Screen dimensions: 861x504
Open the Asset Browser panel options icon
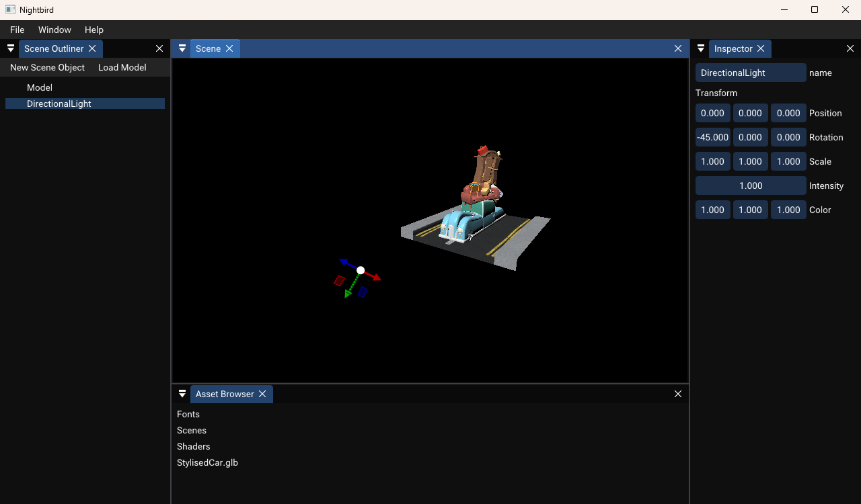(182, 394)
